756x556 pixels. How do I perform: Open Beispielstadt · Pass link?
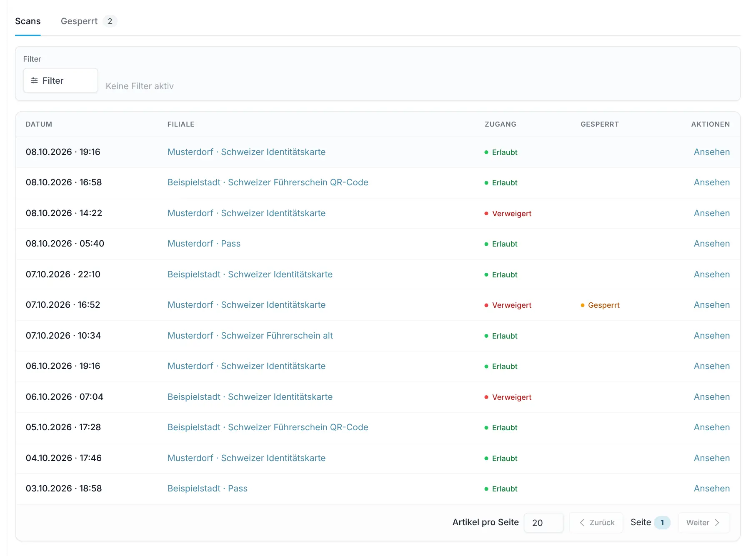tap(208, 489)
